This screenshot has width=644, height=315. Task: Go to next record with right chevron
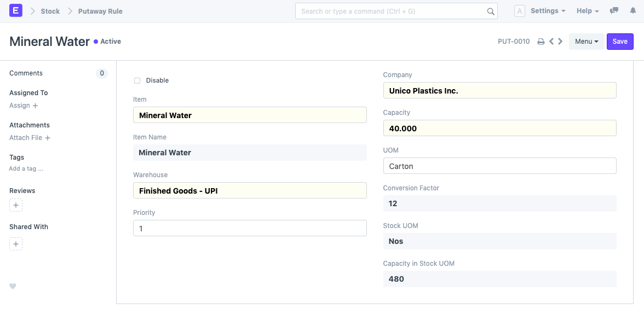coord(560,42)
